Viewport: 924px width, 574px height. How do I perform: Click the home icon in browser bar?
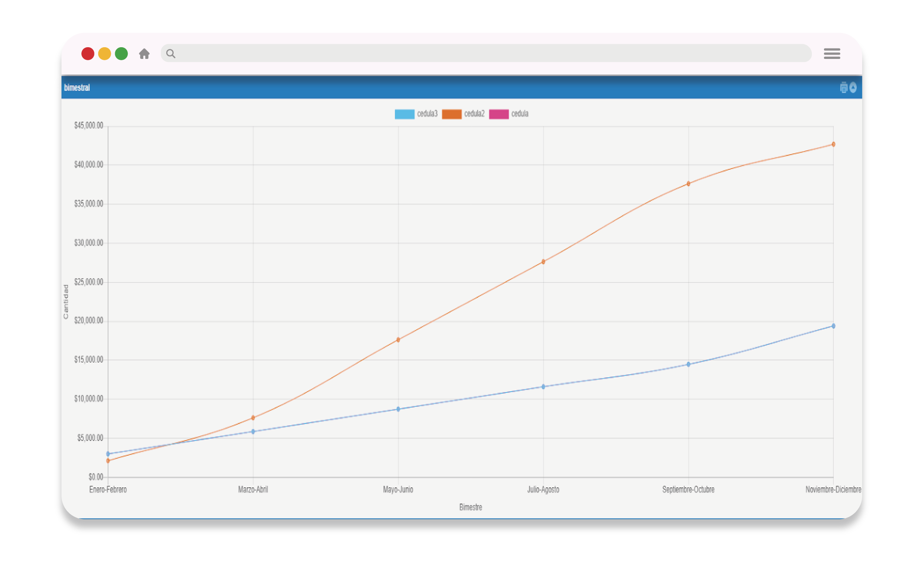[144, 54]
